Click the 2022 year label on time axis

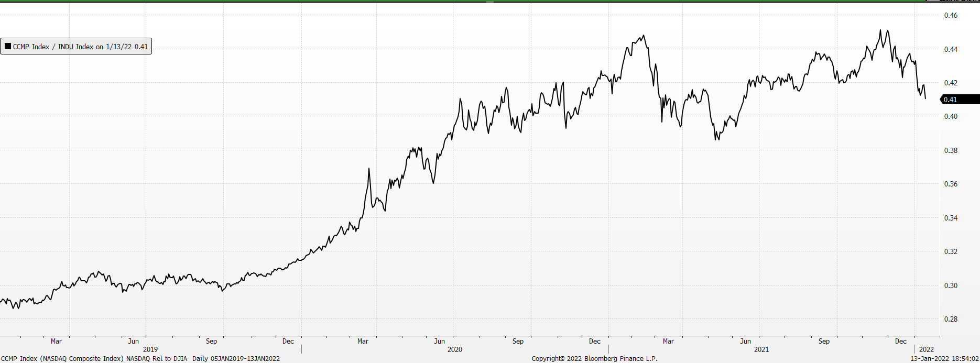[927, 349]
